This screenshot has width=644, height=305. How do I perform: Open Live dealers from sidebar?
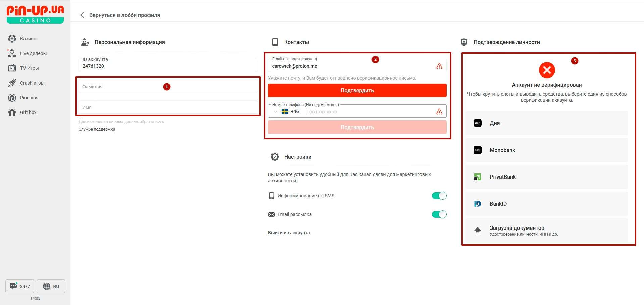coord(33,53)
